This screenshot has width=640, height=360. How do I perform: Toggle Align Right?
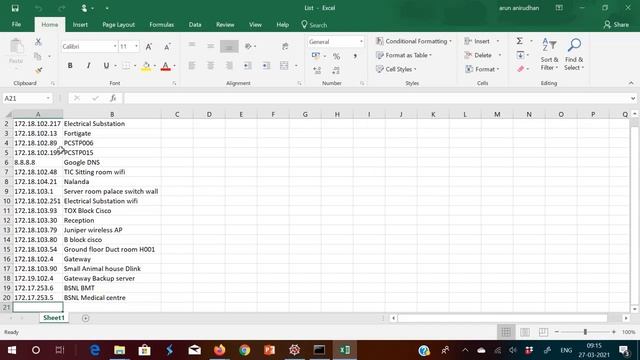pyautogui.click(x=229, y=65)
